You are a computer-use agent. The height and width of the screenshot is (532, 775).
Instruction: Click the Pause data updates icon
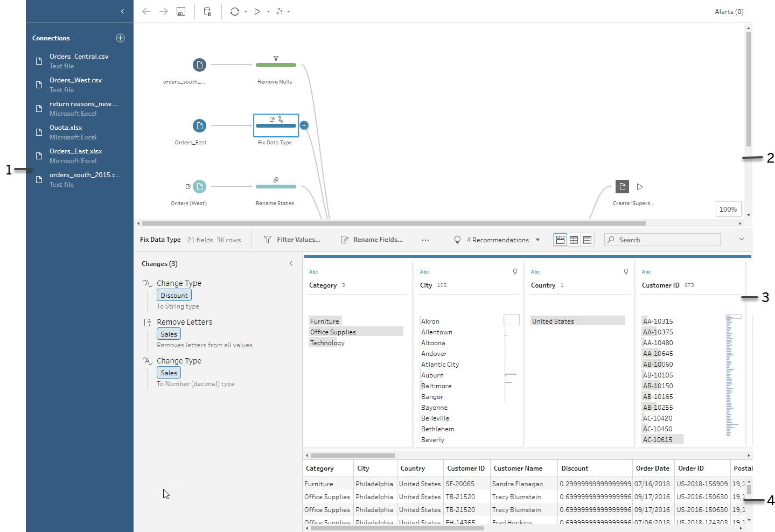click(x=207, y=11)
